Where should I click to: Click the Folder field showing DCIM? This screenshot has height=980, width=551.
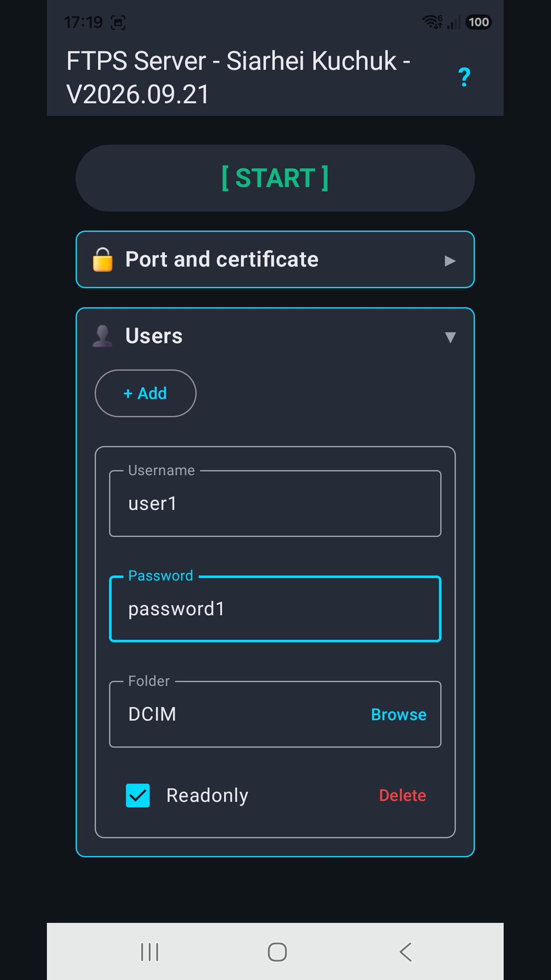(275, 714)
